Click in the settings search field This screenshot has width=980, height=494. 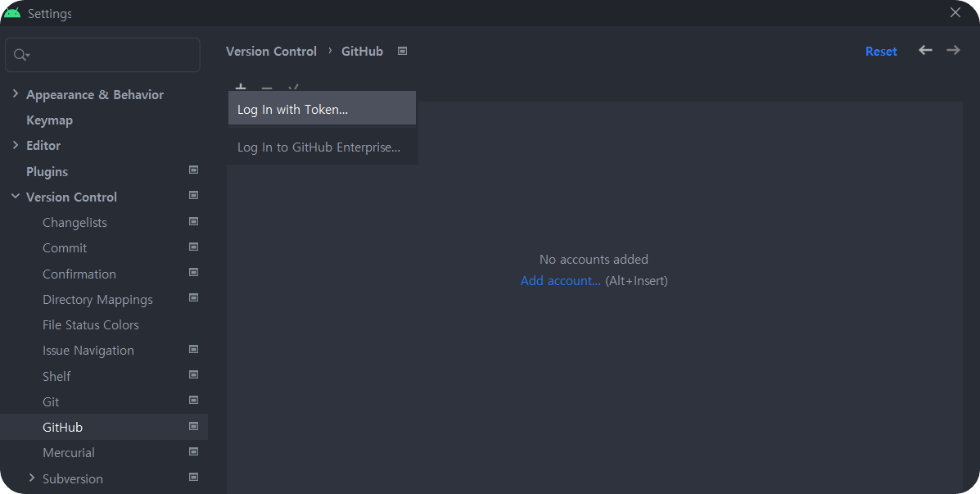(x=102, y=55)
